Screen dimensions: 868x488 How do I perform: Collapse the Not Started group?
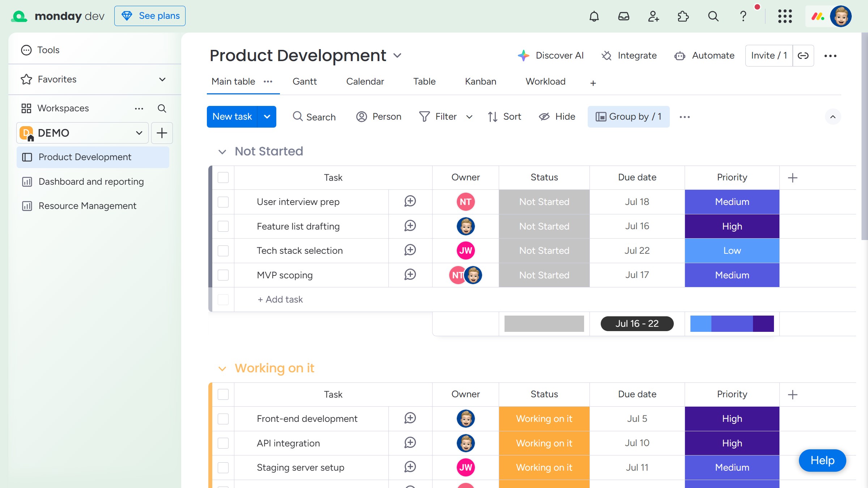(x=222, y=151)
